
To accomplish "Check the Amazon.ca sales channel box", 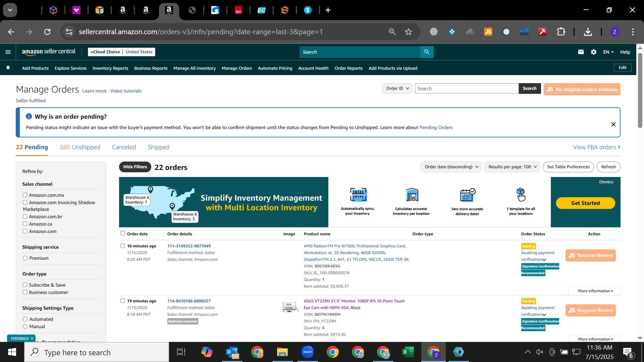I will (x=25, y=224).
